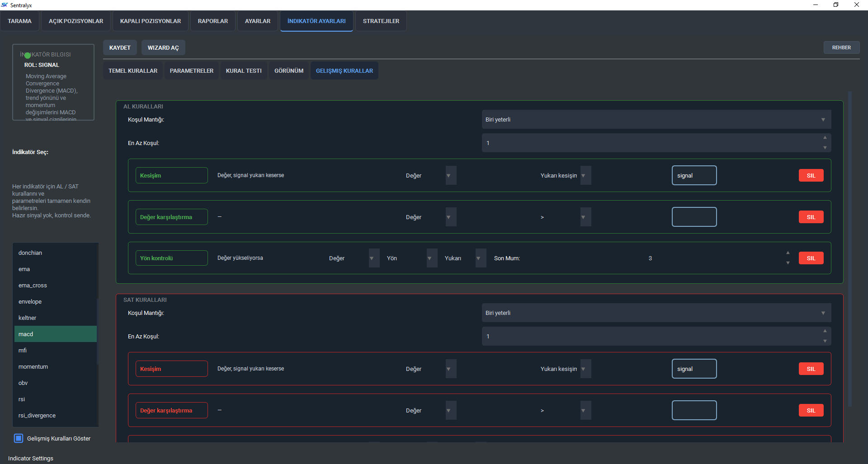Open AL Koşul Mantığı dropdown
Viewport: 868px width, 464px height.
pos(656,120)
